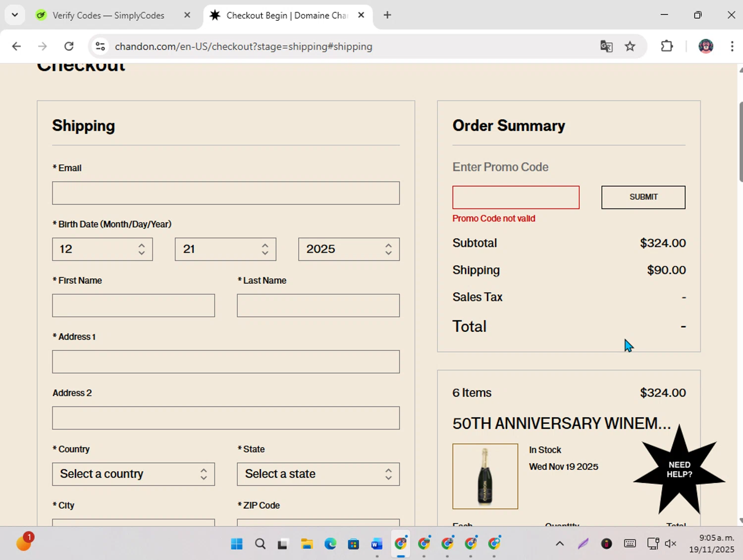Viewport: 743px width, 560px height.
Task: Click the '6 Items' label
Action: (472, 393)
